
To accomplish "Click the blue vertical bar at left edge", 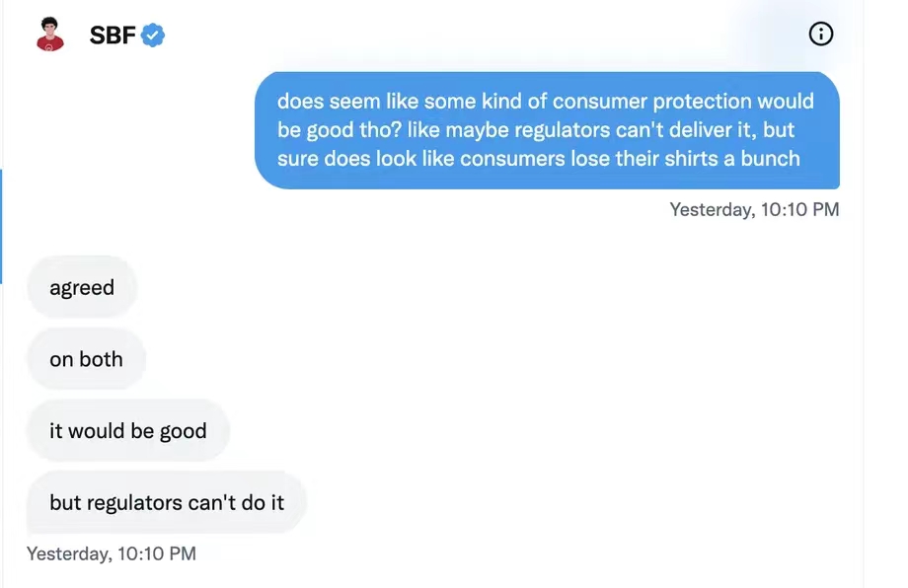I will (x=2, y=226).
